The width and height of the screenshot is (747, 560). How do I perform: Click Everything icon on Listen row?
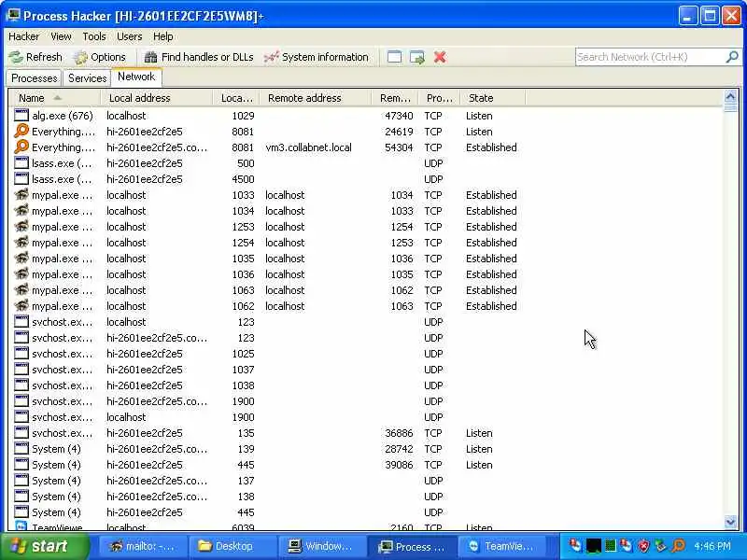(21, 131)
